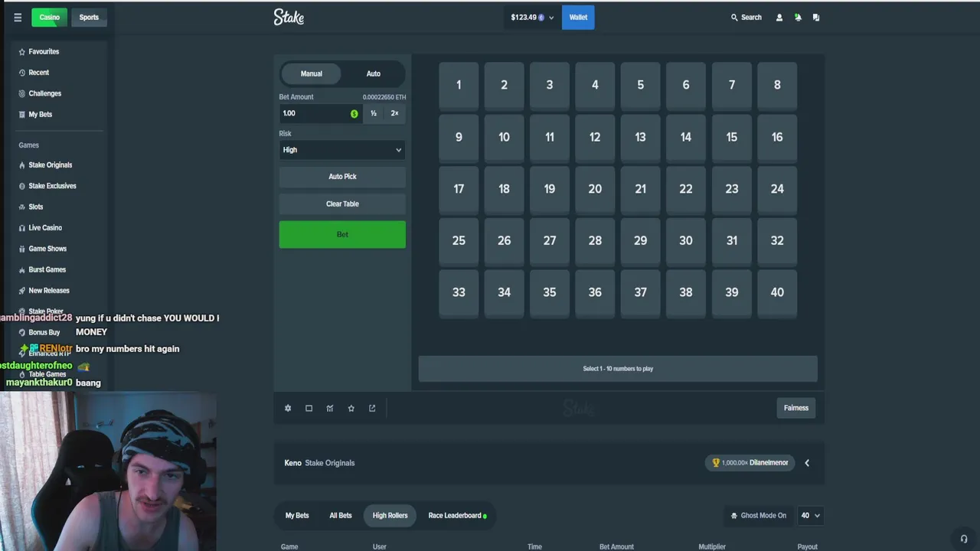Image resolution: width=980 pixels, height=551 pixels.
Task: Open the Wallet button
Action: [x=578, y=18]
